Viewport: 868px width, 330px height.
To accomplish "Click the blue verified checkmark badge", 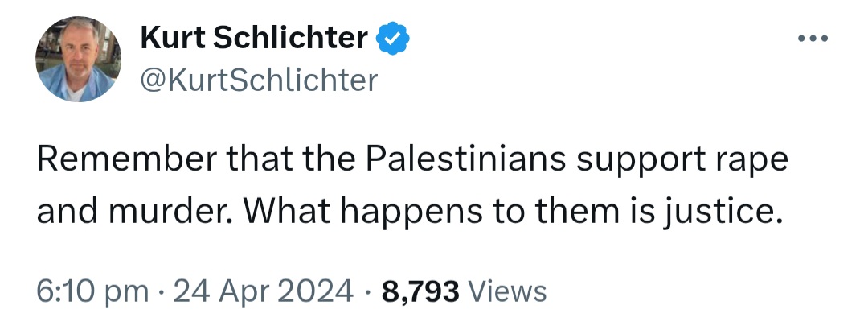I will [393, 38].
